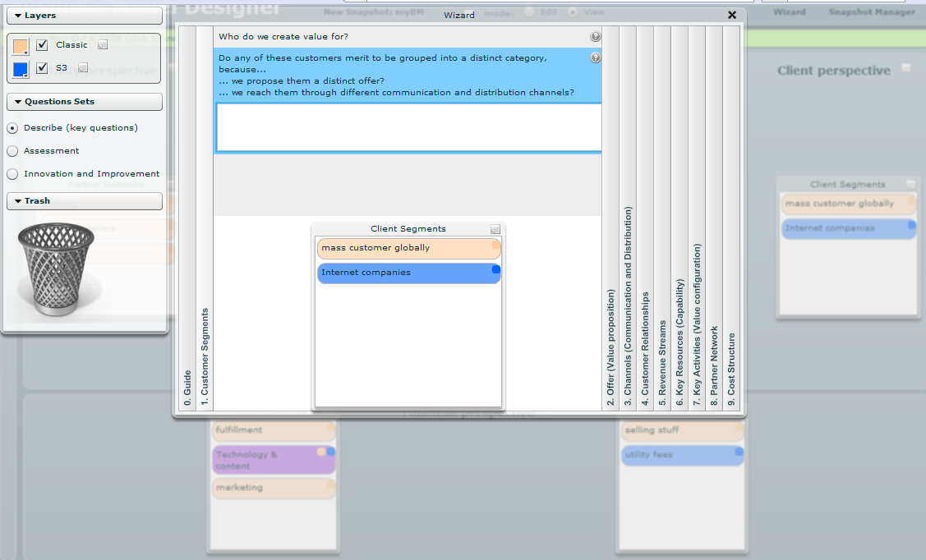This screenshot has width=926, height=560.
Task: Click help icon beside customer category question
Action: coord(596,57)
